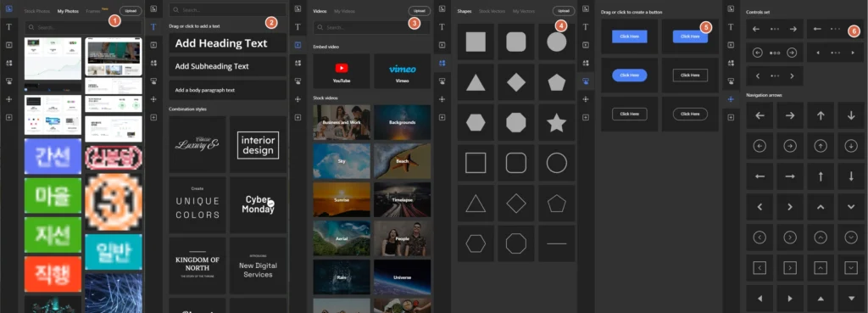
Task: Embed a YouTube video
Action: coord(341,71)
